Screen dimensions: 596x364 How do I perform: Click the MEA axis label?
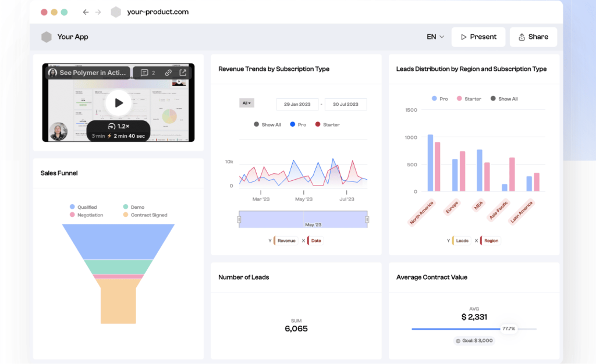[x=478, y=205]
